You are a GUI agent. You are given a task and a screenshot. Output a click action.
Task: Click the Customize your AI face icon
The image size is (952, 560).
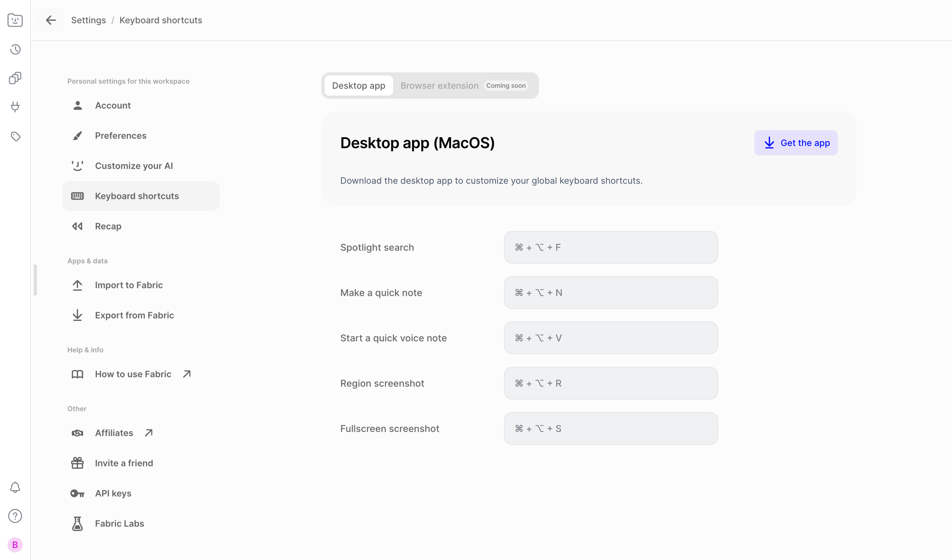click(77, 166)
